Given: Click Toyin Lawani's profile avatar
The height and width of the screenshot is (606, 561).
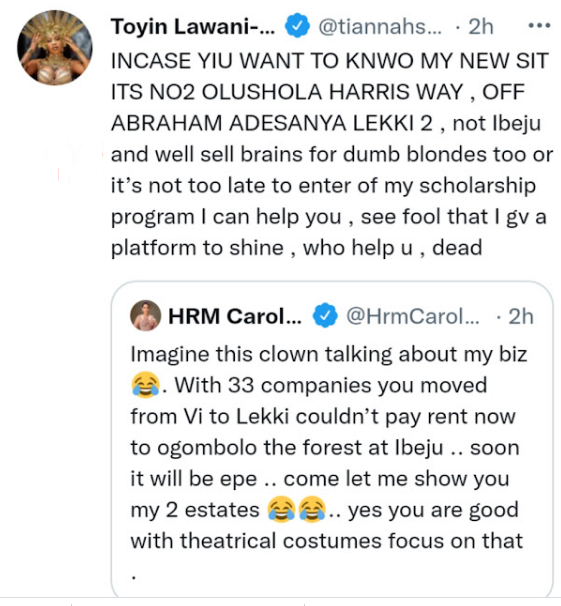Looking at the screenshot, I should [54, 48].
